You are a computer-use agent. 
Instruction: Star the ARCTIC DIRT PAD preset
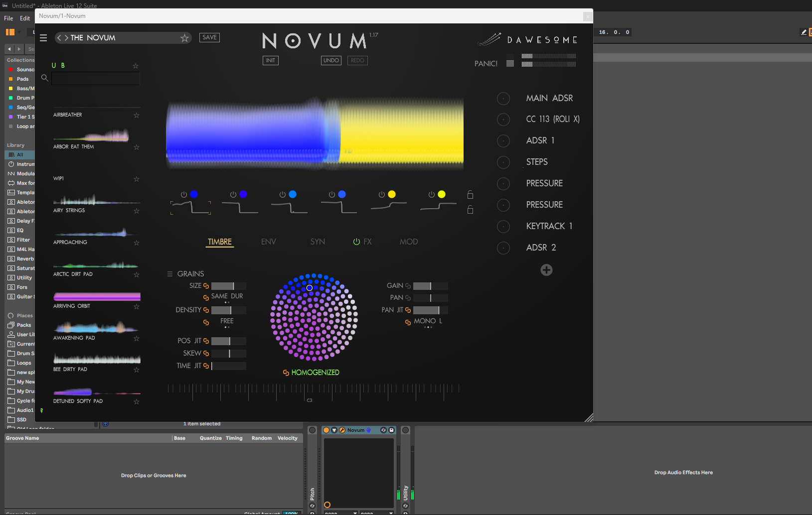click(136, 274)
